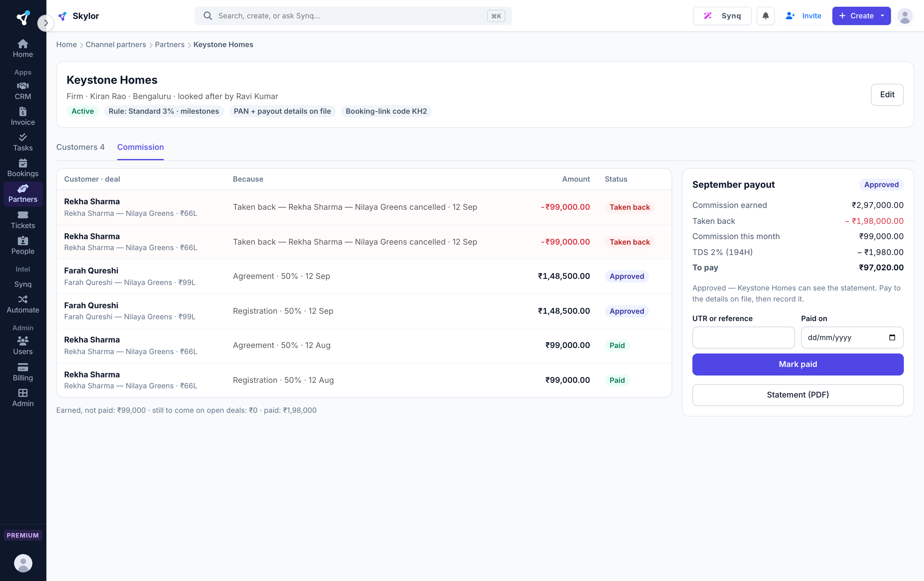The height and width of the screenshot is (581, 924).
Task: Open the top-right user avatar
Action: pyautogui.click(x=904, y=16)
